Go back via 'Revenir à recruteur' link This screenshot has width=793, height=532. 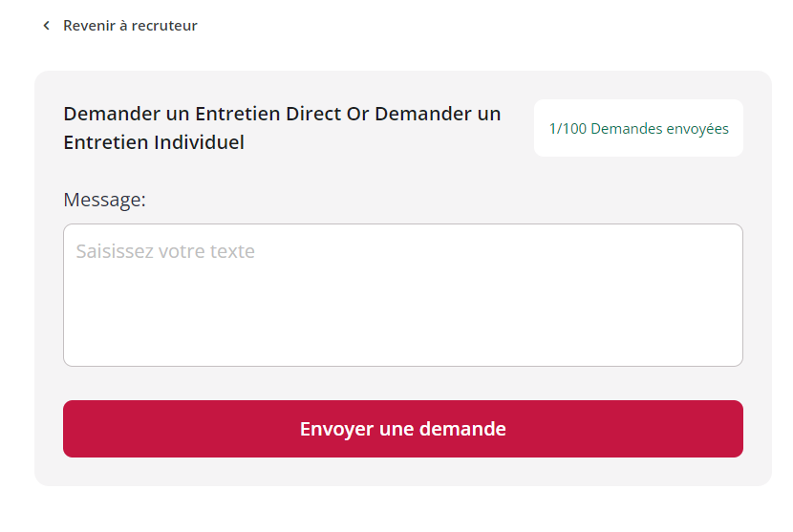click(119, 25)
